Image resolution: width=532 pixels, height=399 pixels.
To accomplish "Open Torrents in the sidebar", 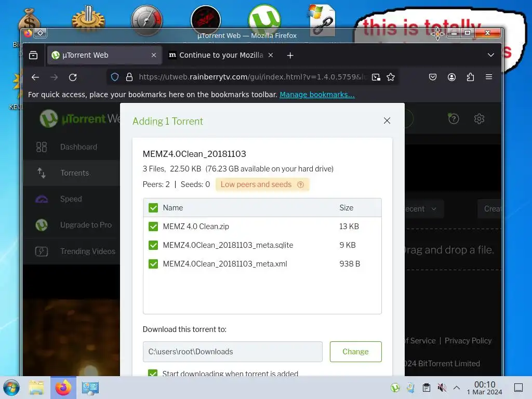I will click(x=71, y=173).
